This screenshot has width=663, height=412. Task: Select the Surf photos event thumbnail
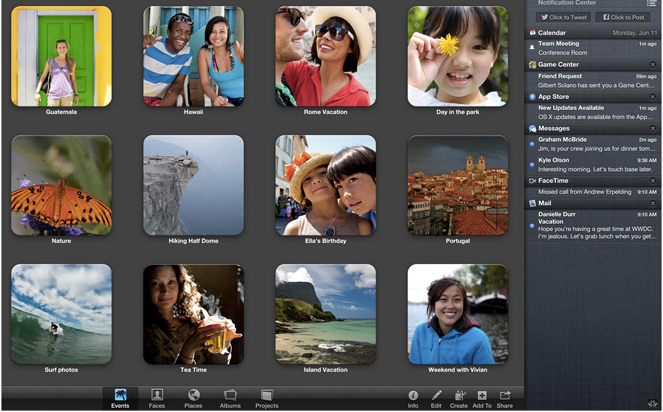(61, 314)
